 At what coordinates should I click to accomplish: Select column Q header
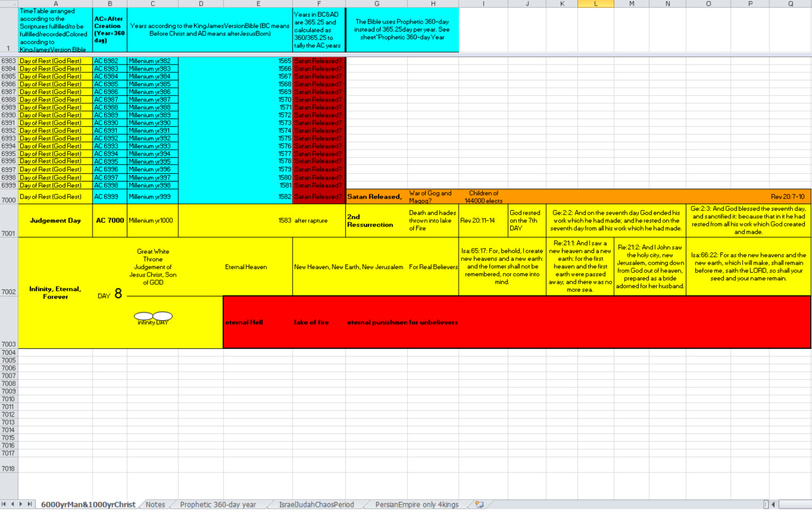pos(790,4)
